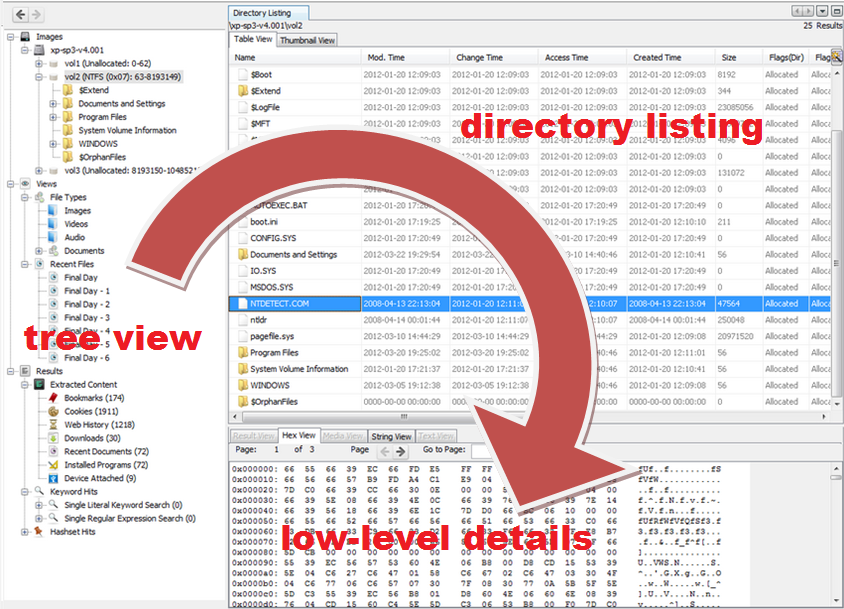The width and height of the screenshot is (844, 609).
Task: Sort by the Name column header
Action: pyautogui.click(x=296, y=58)
